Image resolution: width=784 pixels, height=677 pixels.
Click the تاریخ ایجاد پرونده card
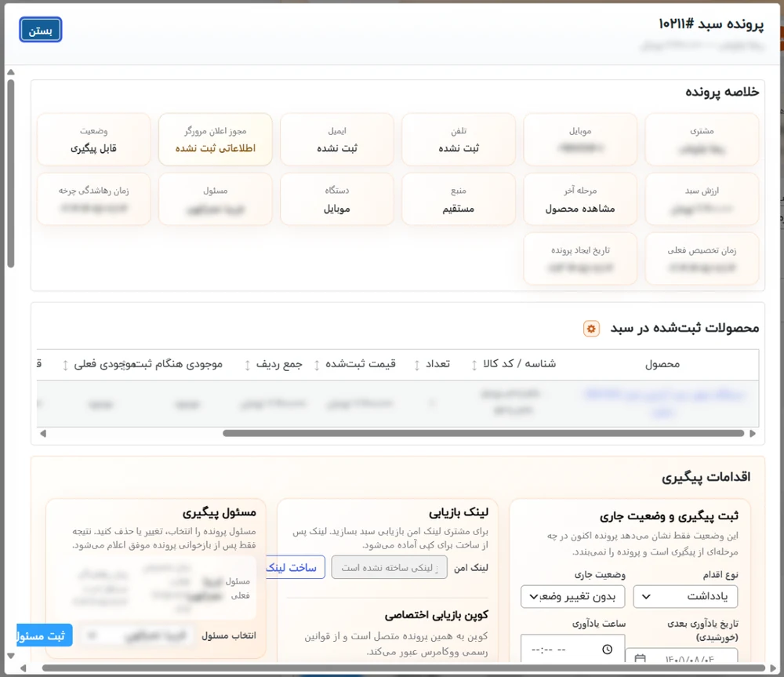580,259
